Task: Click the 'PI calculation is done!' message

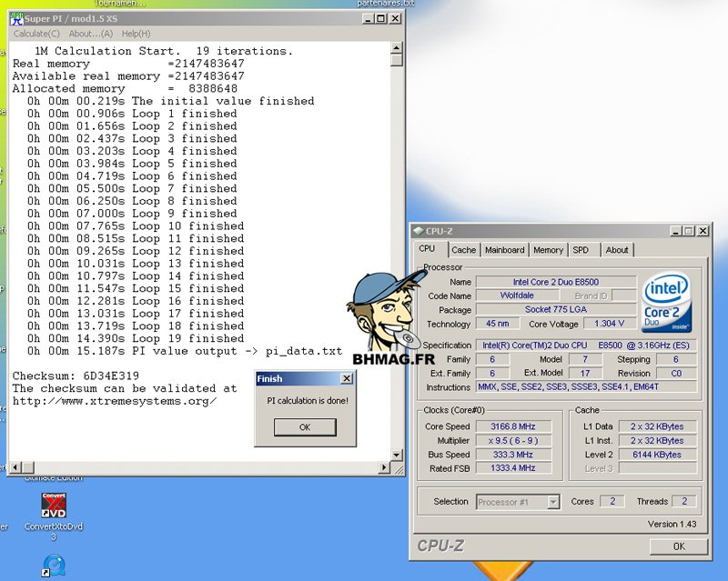Action: click(x=308, y=400)
